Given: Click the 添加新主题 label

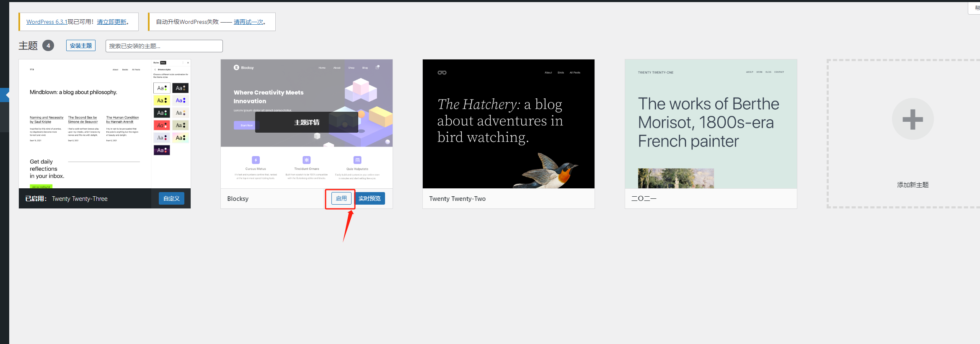Looking at the screenshot, I should coord(913,185).
